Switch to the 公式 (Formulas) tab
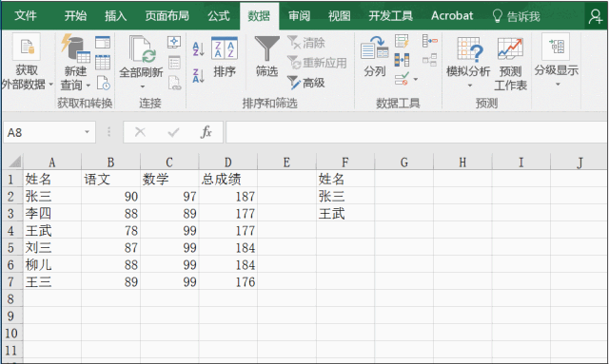Image resolution: width=609 pixels, height=364 pixels. pos(219,16)
